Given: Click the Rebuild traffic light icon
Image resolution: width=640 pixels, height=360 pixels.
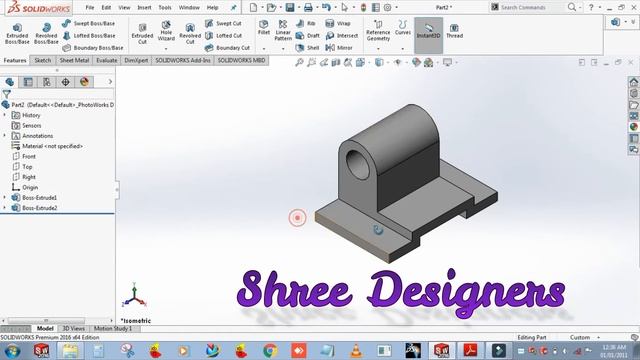Looking at the screenshot, I should point(363,7).
